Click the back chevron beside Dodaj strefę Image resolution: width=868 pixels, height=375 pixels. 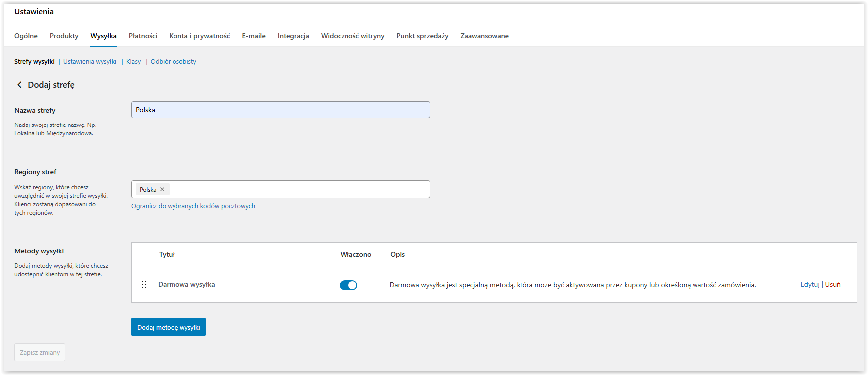click(19, 85)
